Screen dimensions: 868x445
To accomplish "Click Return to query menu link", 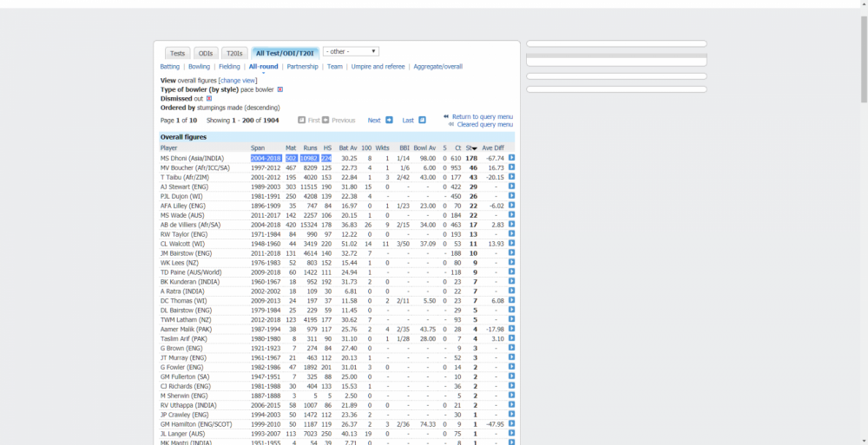I will pyautogui.click(x=483, y=117).
